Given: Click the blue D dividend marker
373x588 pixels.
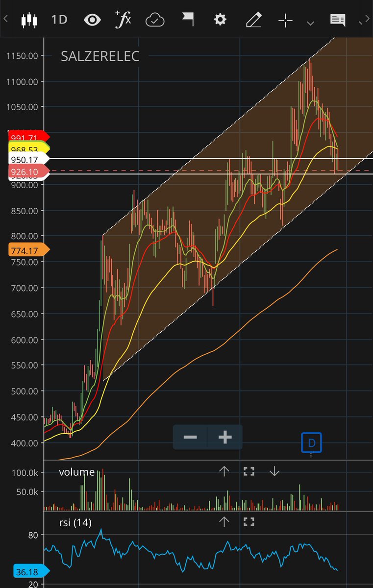Looking at the screenshot, I should [x=311, y=443].
